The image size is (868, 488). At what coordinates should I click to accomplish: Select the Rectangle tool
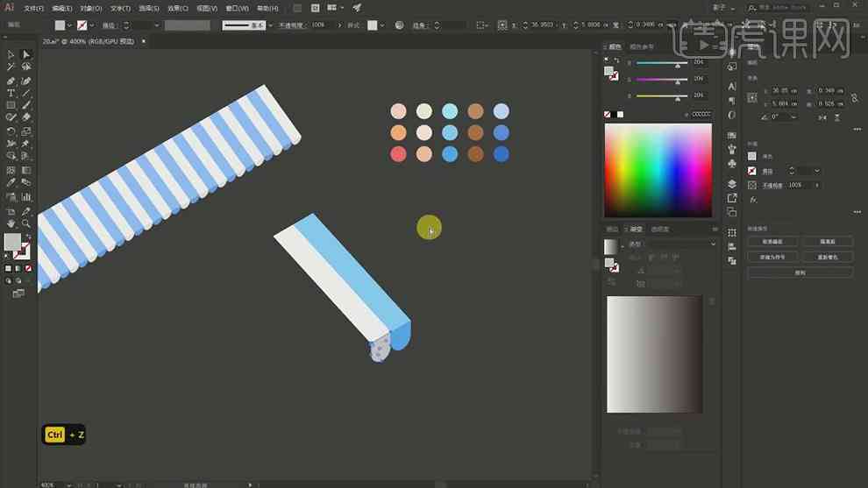[11, 105]
